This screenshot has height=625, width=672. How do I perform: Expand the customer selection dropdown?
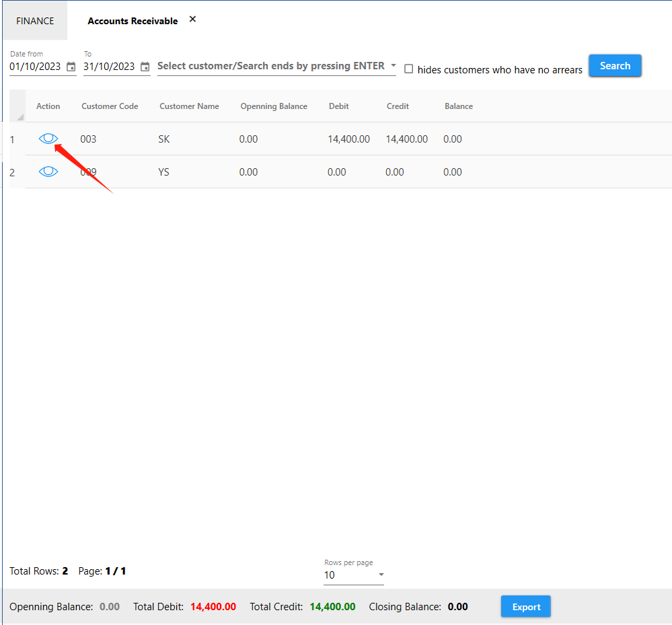click(393, 66)
